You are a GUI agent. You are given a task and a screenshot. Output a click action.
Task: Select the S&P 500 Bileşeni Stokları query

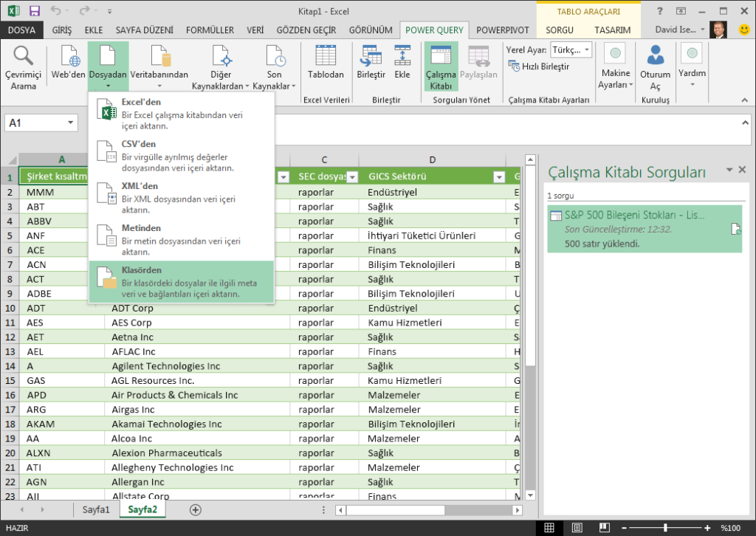[x=644, y=229]
